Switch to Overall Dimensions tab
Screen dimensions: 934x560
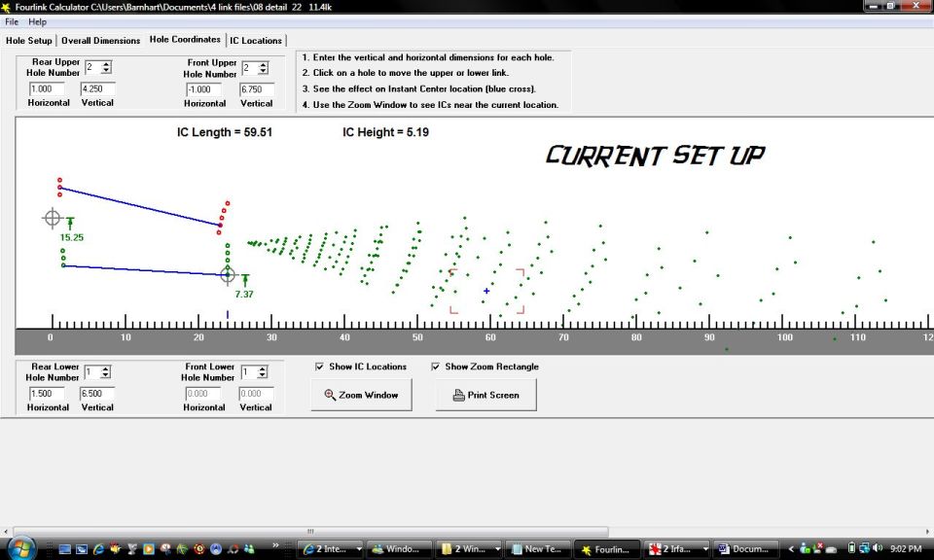[100, 41]
